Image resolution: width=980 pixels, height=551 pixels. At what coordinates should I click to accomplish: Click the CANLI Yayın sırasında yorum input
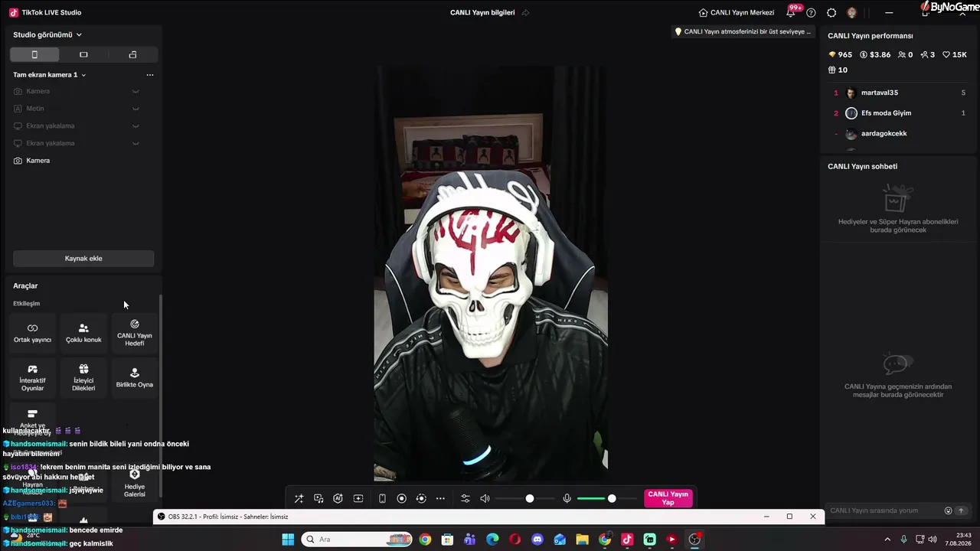point(884,510)
